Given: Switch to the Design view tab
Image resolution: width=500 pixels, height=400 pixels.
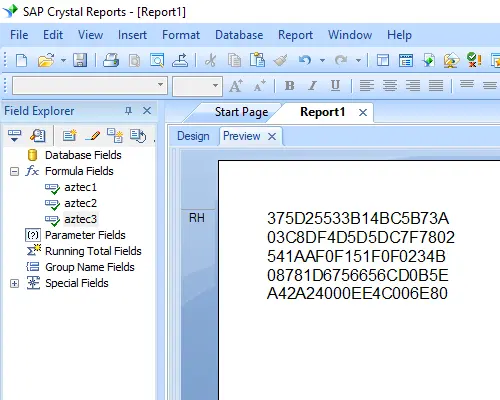Looking at the screenshot, I should tap(193, 136).
